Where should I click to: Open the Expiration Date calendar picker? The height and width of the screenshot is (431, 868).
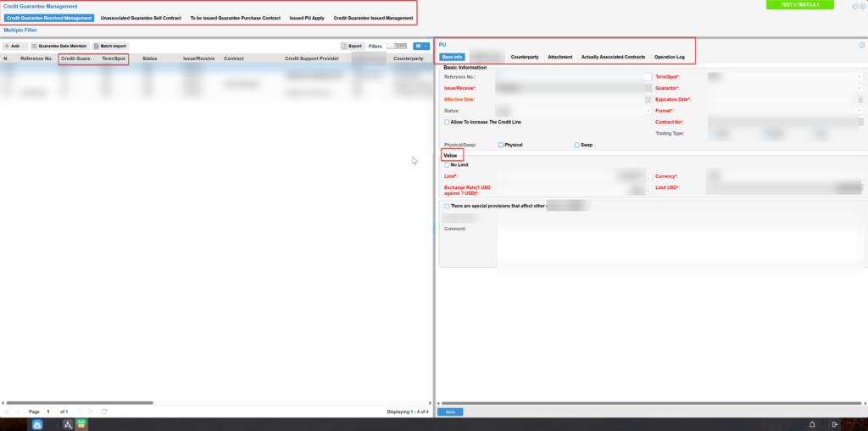861,99
